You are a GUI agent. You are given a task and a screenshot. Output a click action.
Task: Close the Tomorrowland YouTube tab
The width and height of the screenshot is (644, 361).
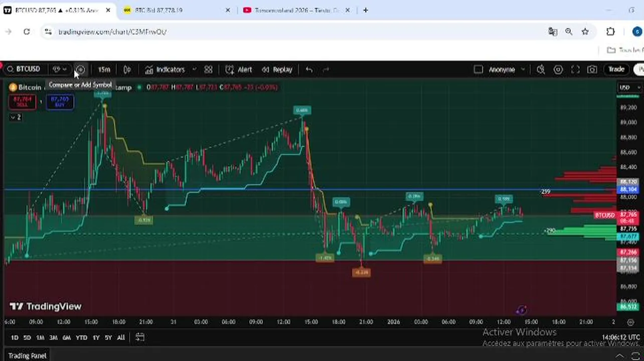click(x=349, y=10)
